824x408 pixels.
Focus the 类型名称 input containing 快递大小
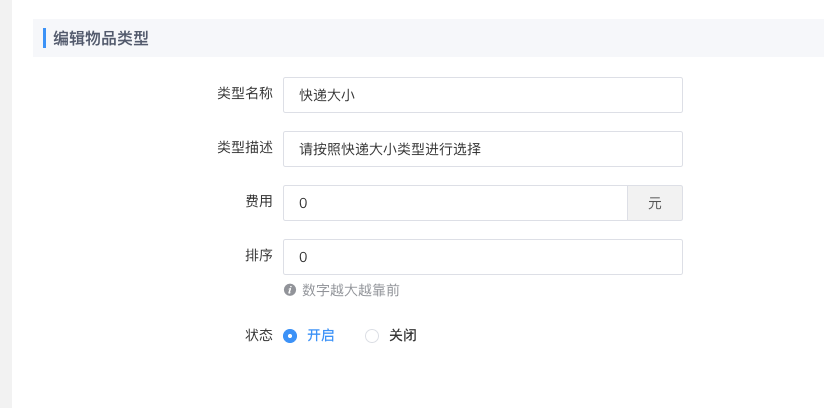tap(482, 96)
